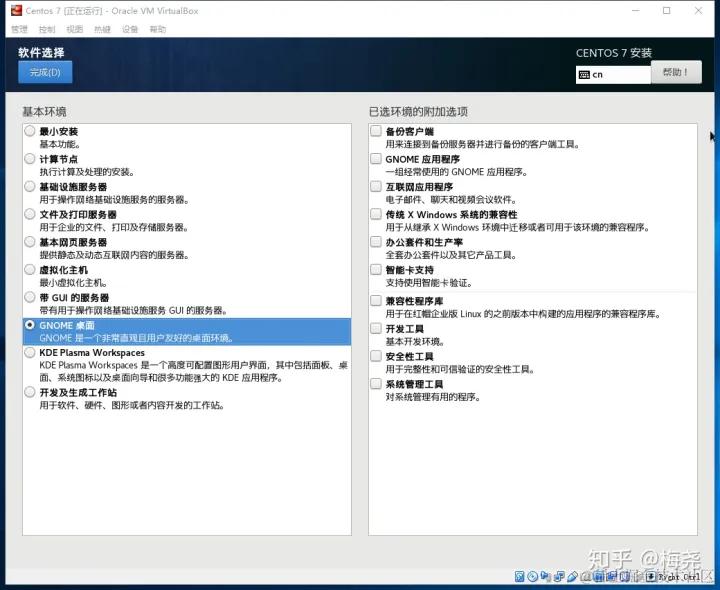
Task: Open the 帮助 menu
Action: coord(158,29)
